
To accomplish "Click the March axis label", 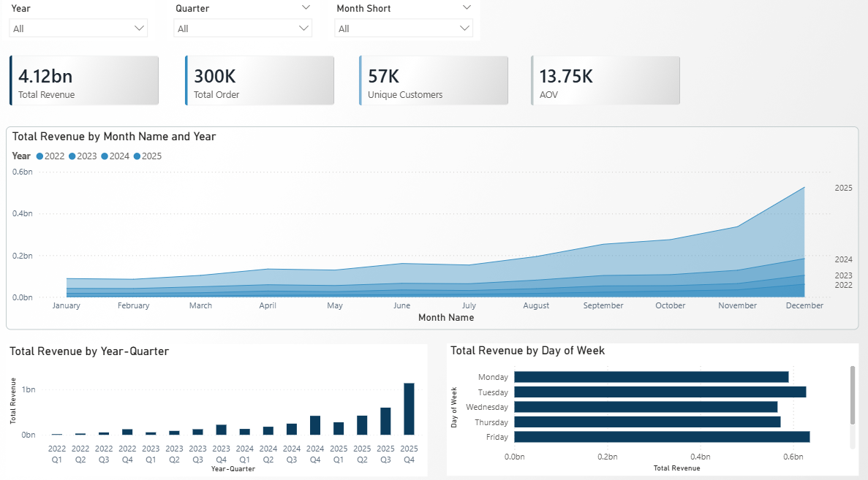I will pos(200,305).
